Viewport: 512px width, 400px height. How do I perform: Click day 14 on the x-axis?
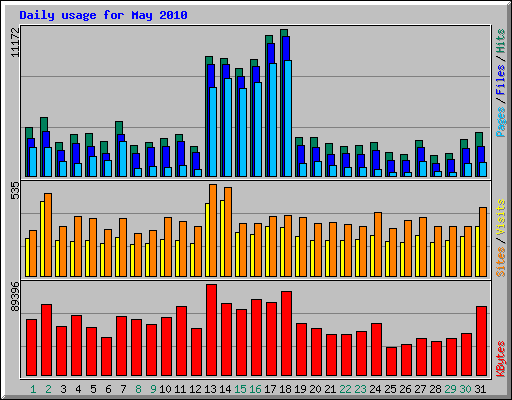point(225,389)
